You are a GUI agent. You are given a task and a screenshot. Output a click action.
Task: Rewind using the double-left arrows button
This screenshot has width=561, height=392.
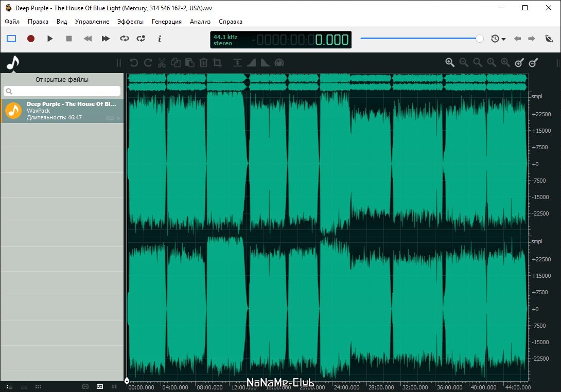coord(87,38)
